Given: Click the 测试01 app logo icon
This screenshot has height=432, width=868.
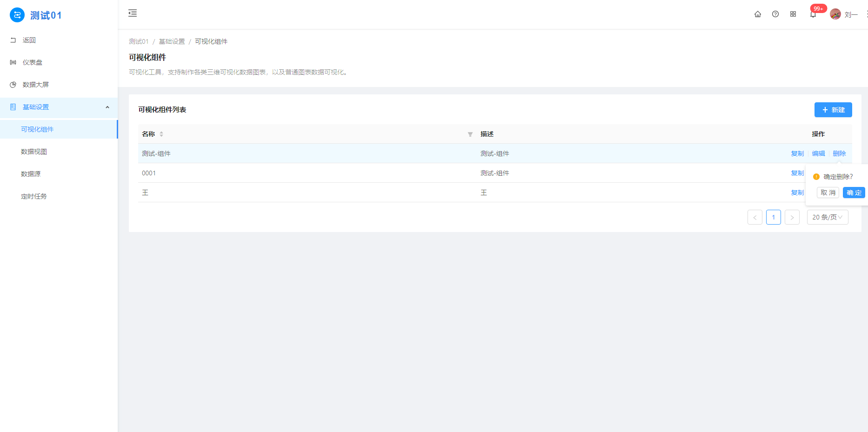Looking at the screenshot, I should coord(17,15).
